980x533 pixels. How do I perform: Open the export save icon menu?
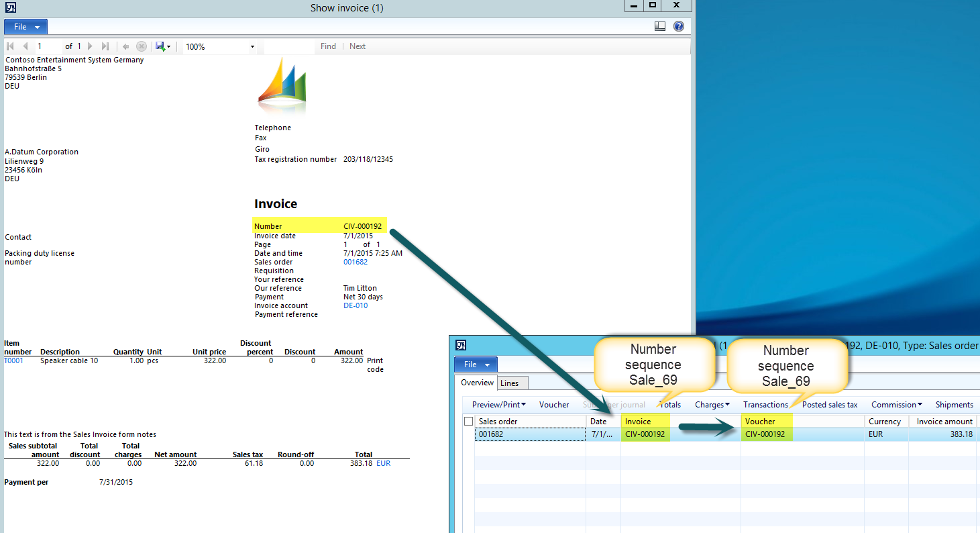(163, 46)
